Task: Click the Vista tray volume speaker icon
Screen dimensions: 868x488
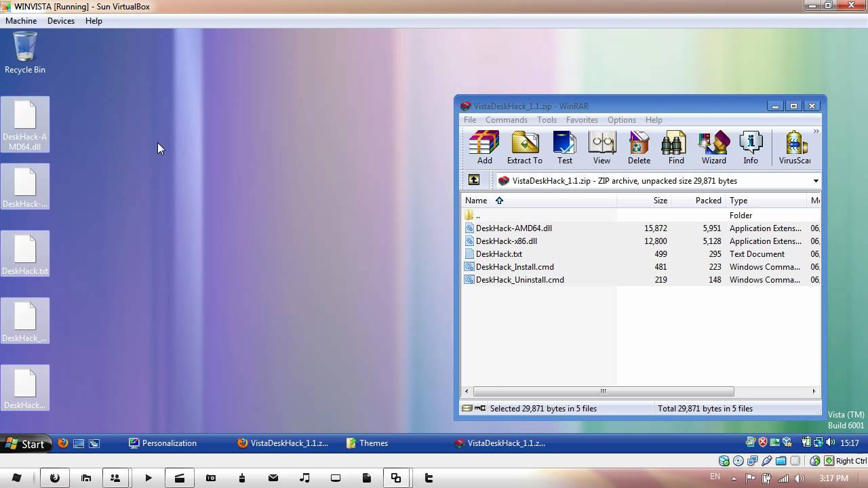Action: click(x=830, y=443)
